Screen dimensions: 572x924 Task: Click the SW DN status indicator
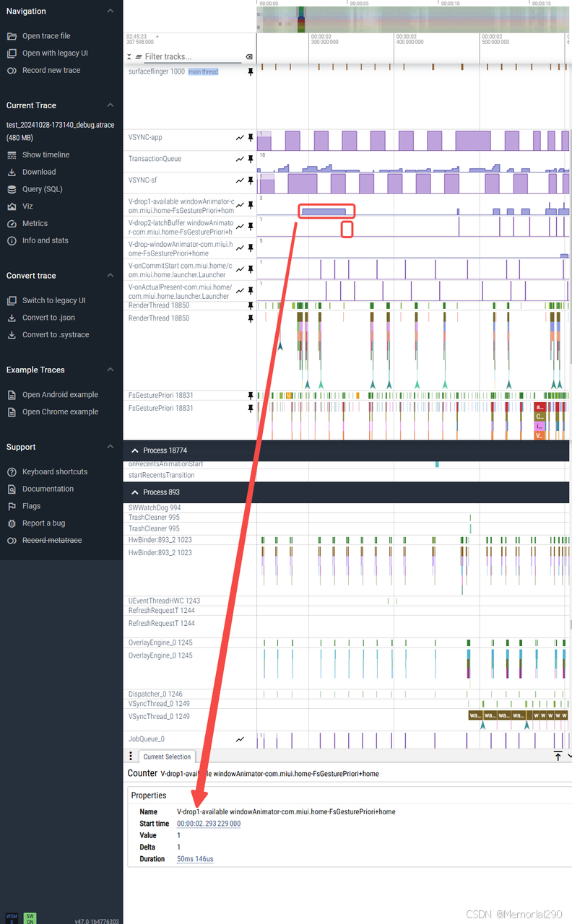tap(30, 918)
